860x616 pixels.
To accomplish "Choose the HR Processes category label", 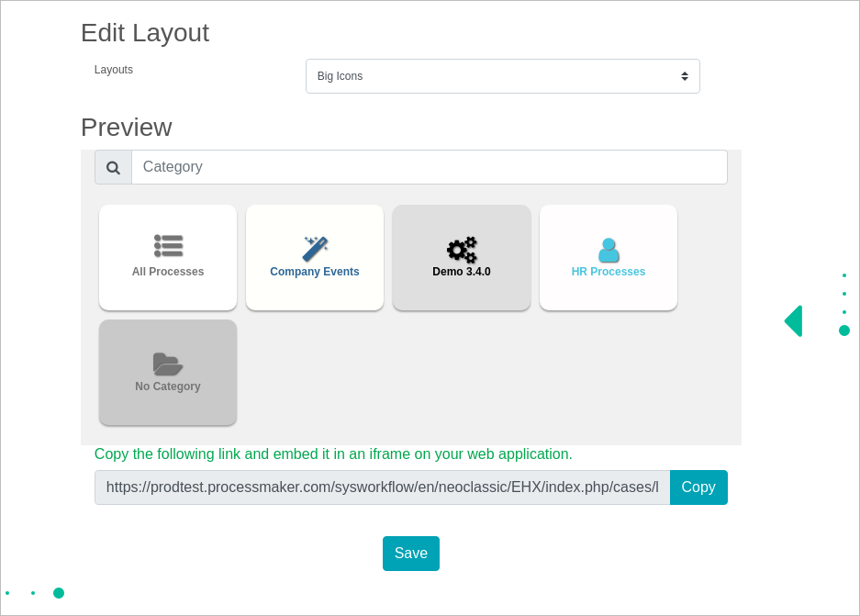I will click(609, 272).
